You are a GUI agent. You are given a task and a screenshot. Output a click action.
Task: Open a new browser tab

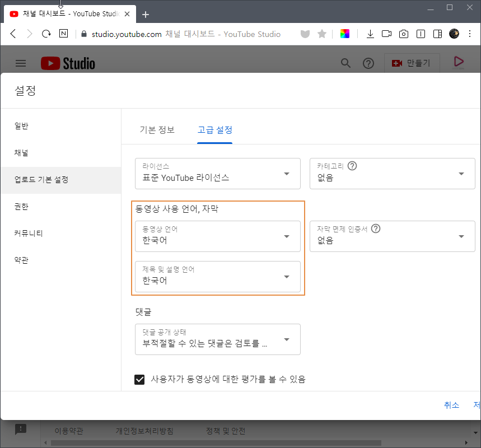pos(146,15)
